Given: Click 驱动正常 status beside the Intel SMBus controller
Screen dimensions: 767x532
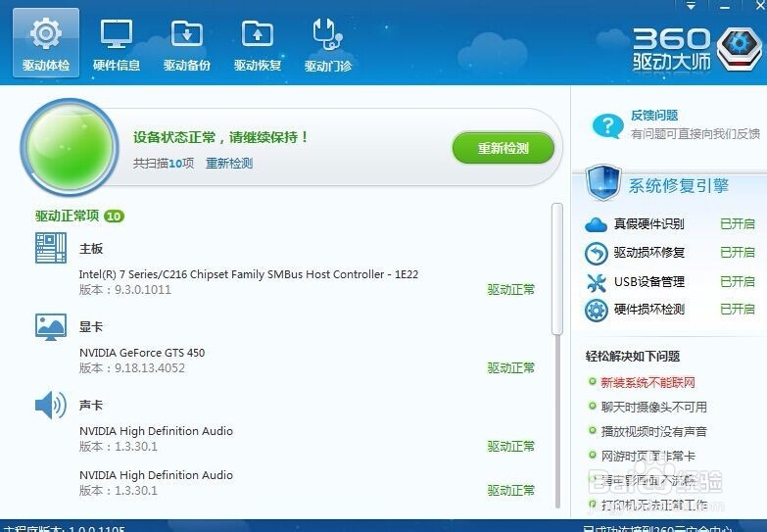Looking at the screenshot, I should pos(510,290).
